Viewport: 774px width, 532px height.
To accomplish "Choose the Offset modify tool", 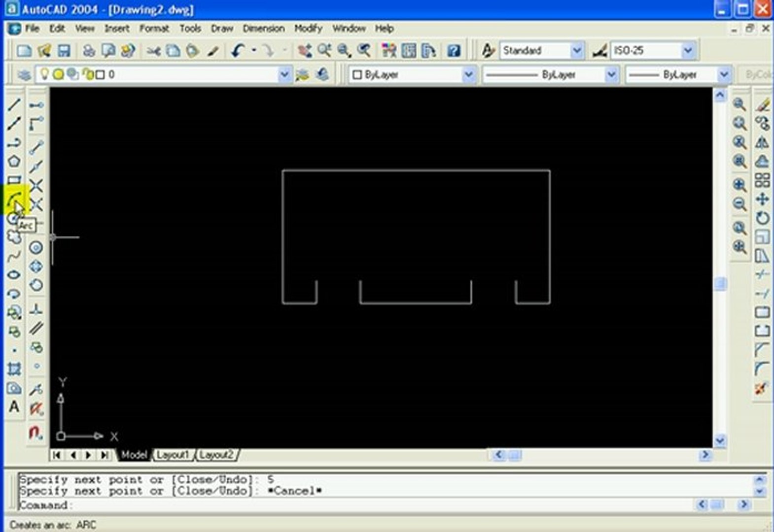I will (762, 161).
